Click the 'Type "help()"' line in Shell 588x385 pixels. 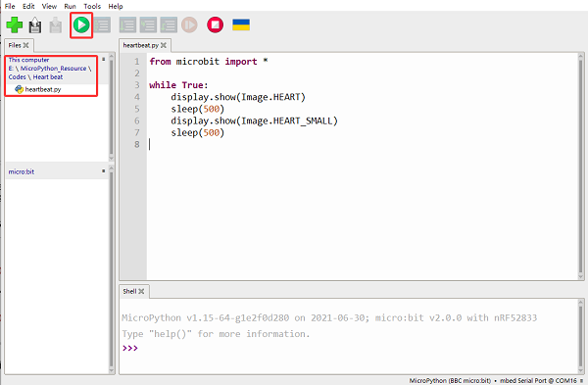click(216, 334)
